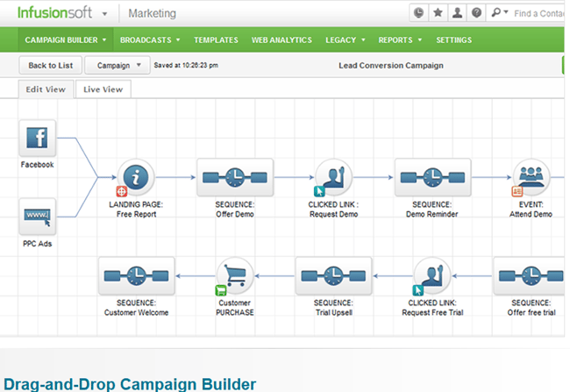Image resolution: width=570 pixels, height=392 pixels.
Task: Select the Customer Purchase cart goal
Action: [235, 275]
